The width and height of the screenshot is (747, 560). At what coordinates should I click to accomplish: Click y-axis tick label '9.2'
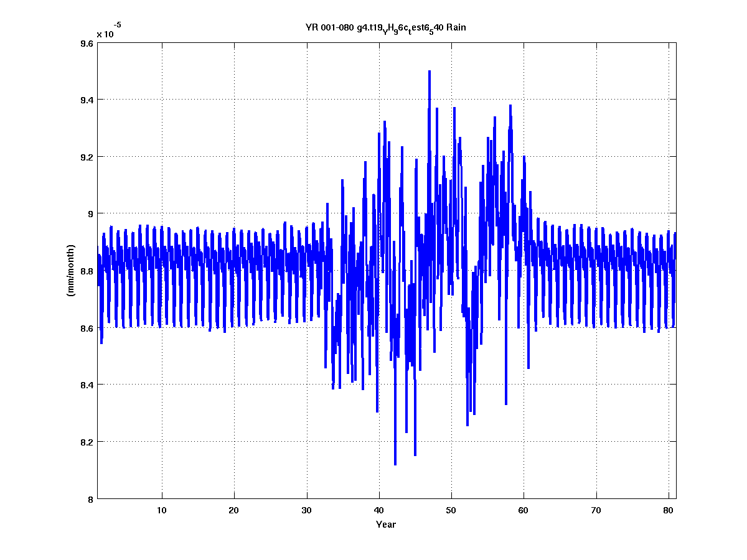(x=87, y=157)
